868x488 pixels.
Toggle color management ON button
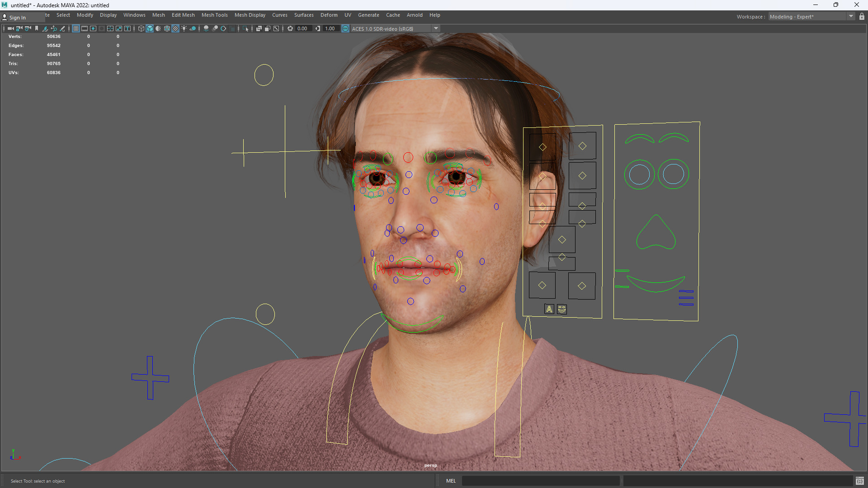tap(345, 28)
